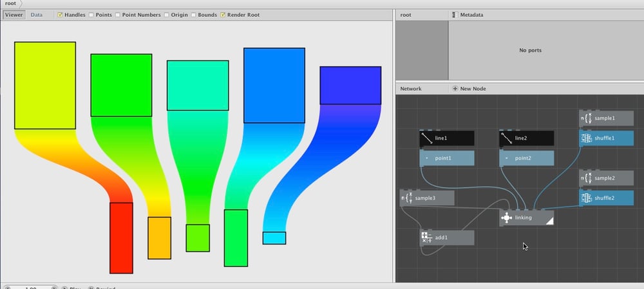Click the Metadata panel icon
This screenshot has height=289, width=644.
[x=455, y=15]
